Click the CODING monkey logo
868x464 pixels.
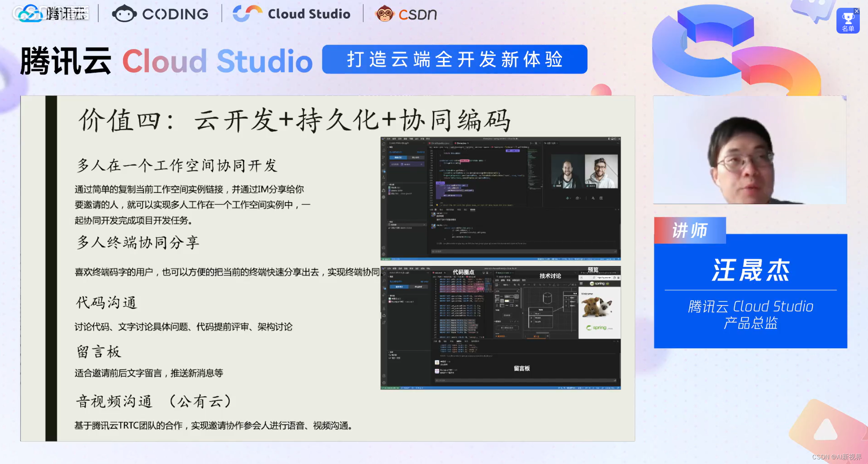(x=160, y=14)
